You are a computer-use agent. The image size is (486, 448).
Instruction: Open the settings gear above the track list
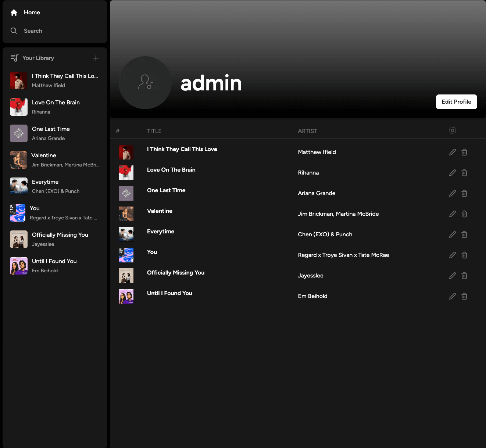[453, 130]
